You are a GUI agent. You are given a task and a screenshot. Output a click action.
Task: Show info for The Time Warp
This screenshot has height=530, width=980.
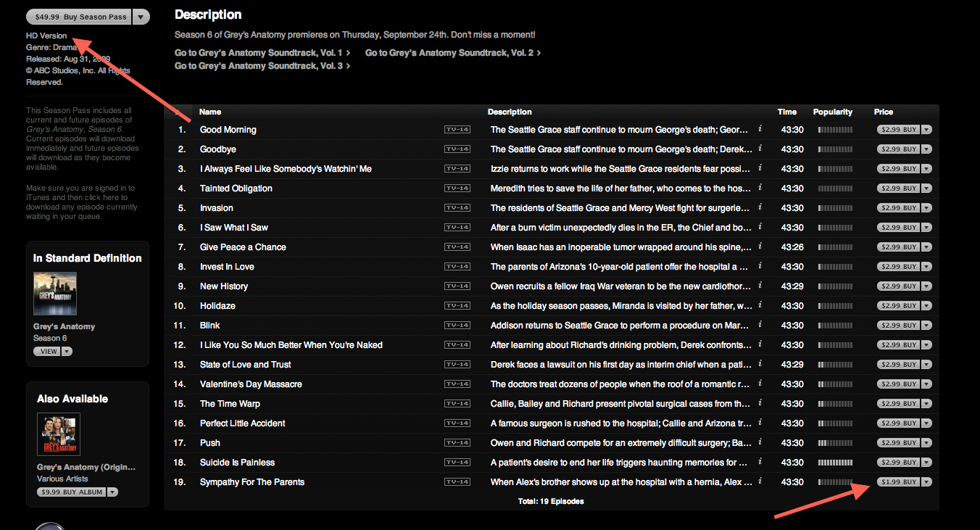point(760,403)
